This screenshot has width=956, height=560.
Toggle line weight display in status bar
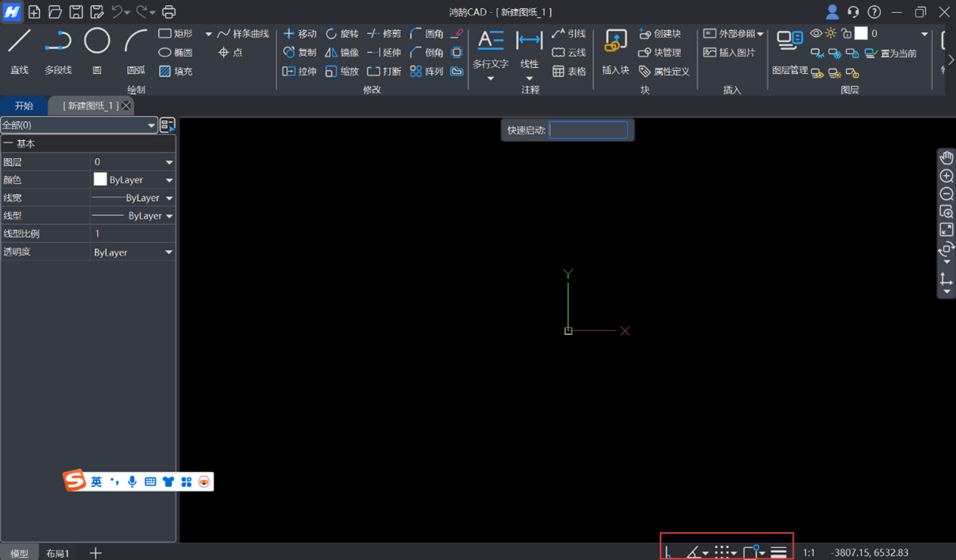click(779, 552)
